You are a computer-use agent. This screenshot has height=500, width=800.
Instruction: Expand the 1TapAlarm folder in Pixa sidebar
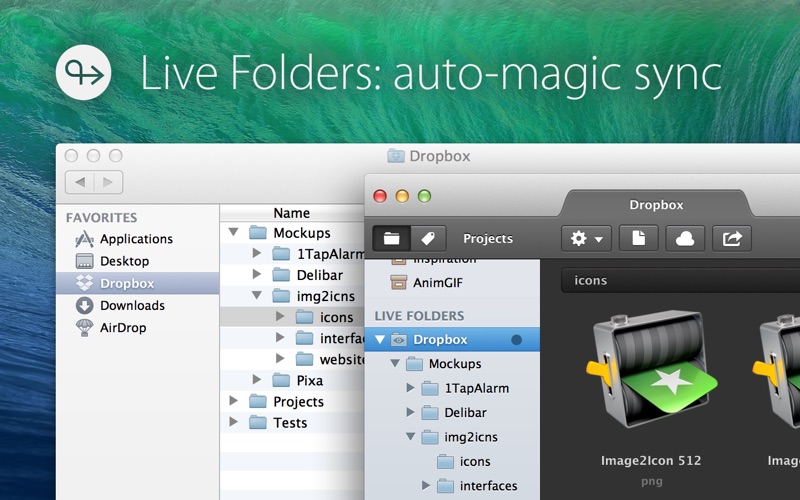(411, 388)
